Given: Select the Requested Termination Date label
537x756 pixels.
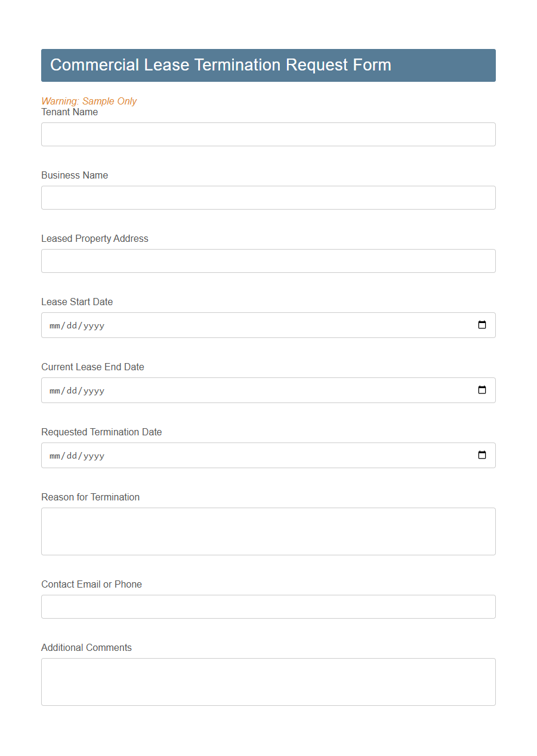Looking at the screenshot, I should (101, 432).
